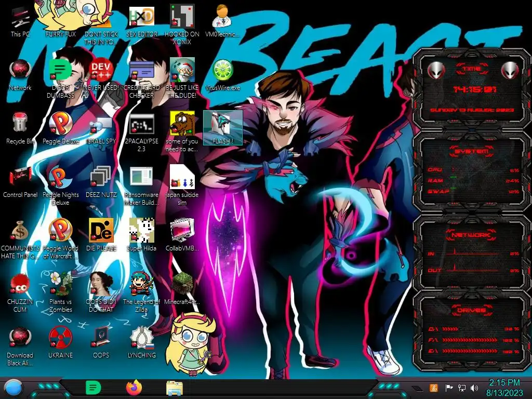Screen dimensions: 532x399
Task: Click the NETWORK header in the widget
Action: click(x=471, y=235)
